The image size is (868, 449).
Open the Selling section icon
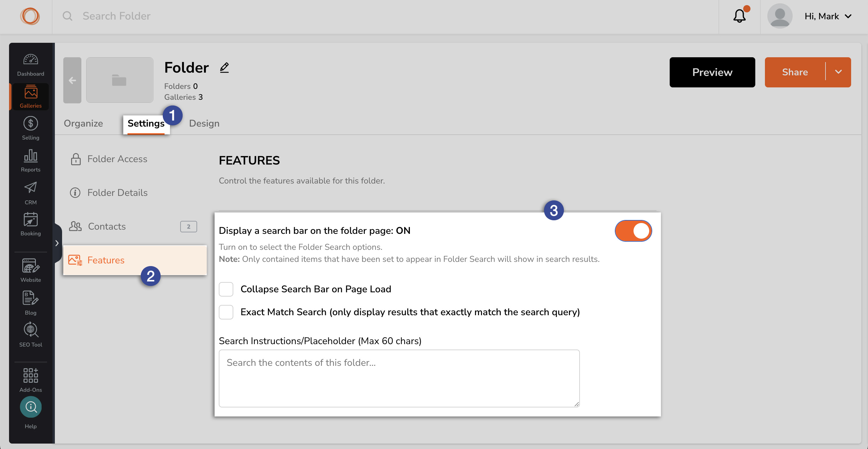(31, 124)
